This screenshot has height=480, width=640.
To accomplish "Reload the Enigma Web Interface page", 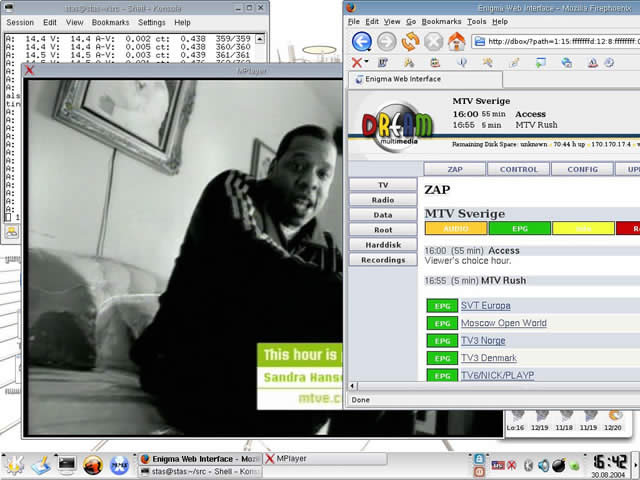I will [410, 42].
